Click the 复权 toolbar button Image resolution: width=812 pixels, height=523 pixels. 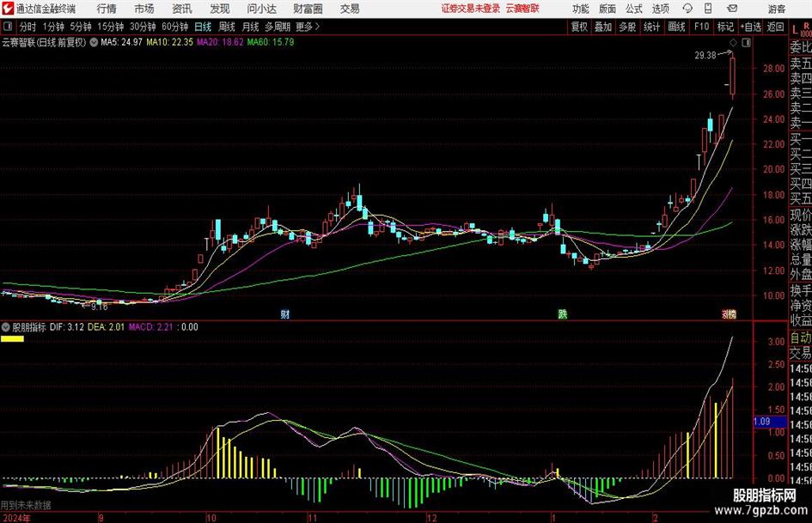(579, 27)
